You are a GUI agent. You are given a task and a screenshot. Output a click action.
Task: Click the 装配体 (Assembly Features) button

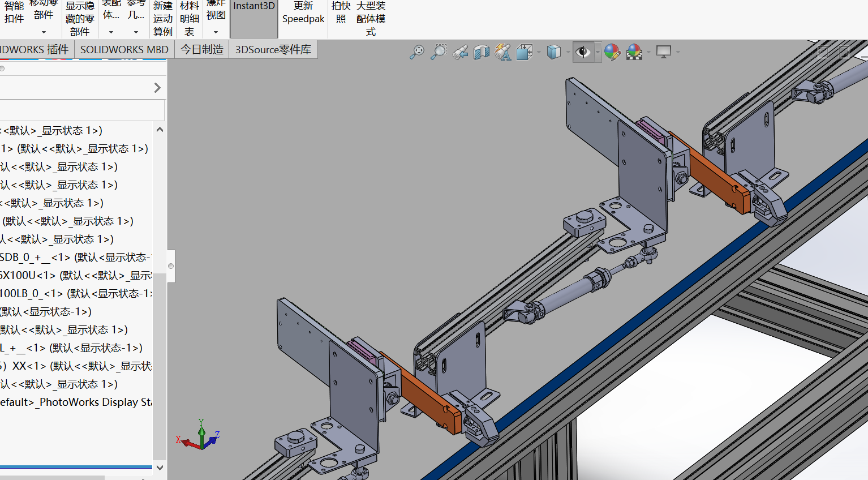click(111, 10)
